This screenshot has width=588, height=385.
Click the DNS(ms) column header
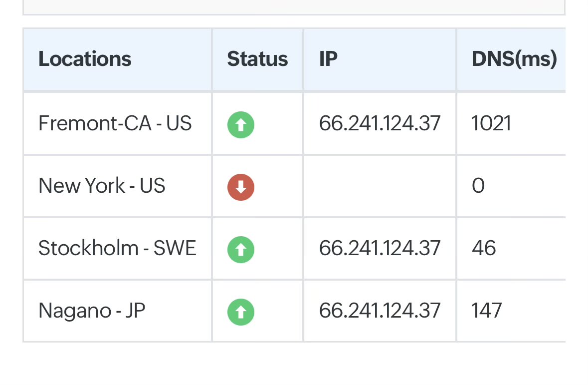point(514,59)
